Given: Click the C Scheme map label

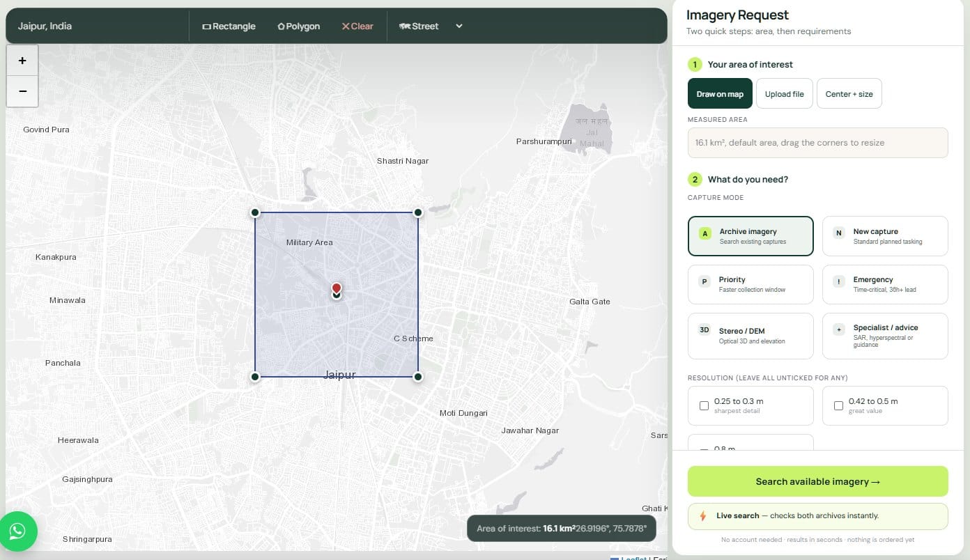Looking at the screenshot, I should [x=413, y=339].
